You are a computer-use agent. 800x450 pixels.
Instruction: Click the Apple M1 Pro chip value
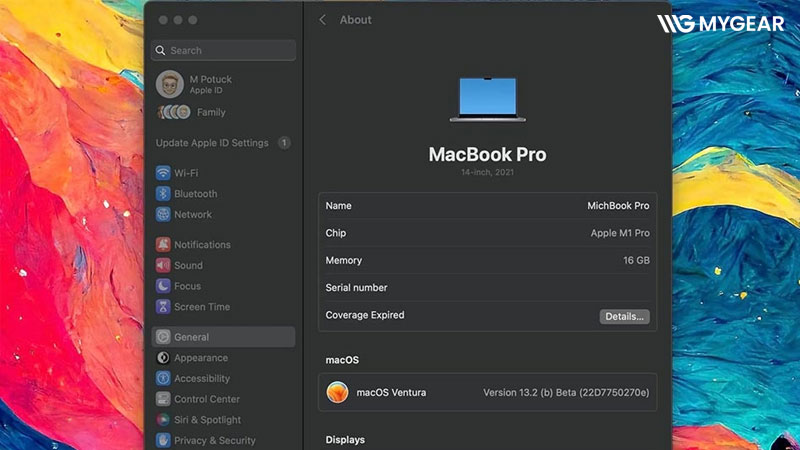[x=620, y=233]
